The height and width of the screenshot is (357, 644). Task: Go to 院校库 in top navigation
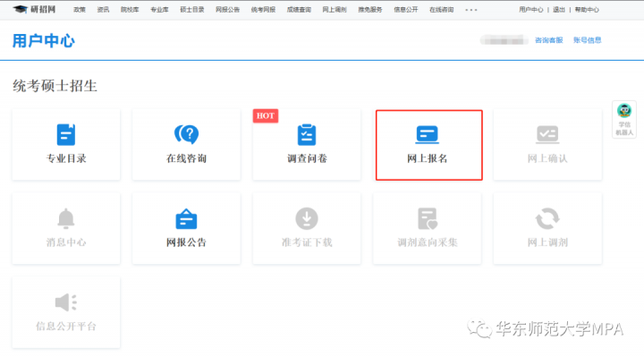[x=130, y=10]
